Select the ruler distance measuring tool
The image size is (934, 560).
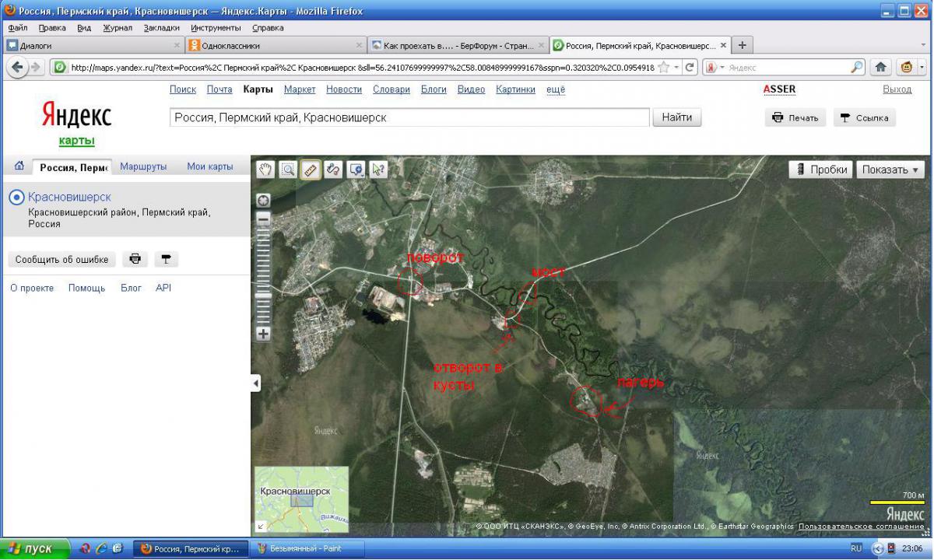311,170
